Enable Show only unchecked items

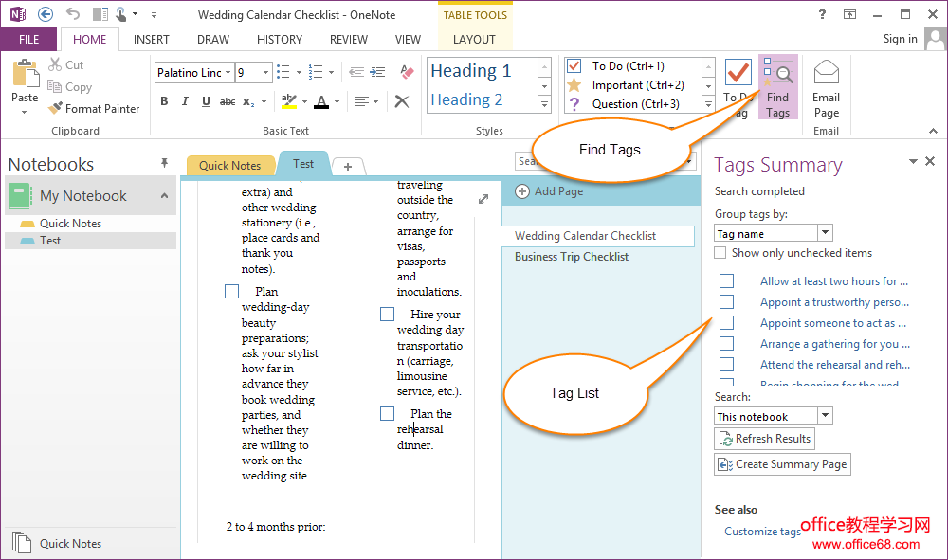point(720,253)
